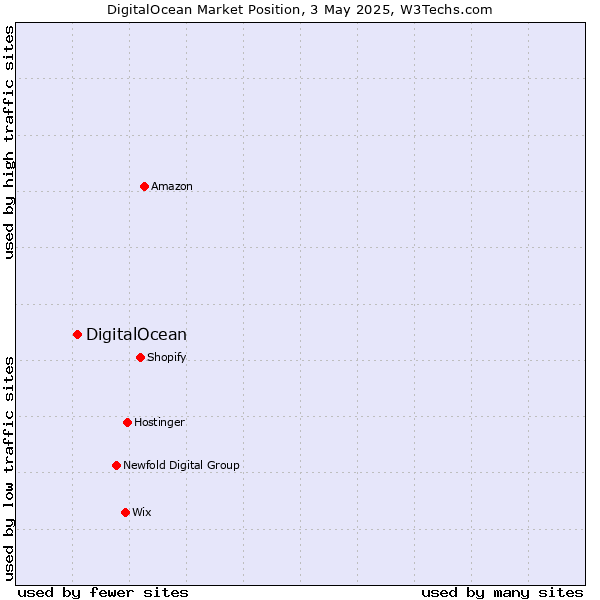
Task: Click the red Hostinger data point
Action: point(127,422)
